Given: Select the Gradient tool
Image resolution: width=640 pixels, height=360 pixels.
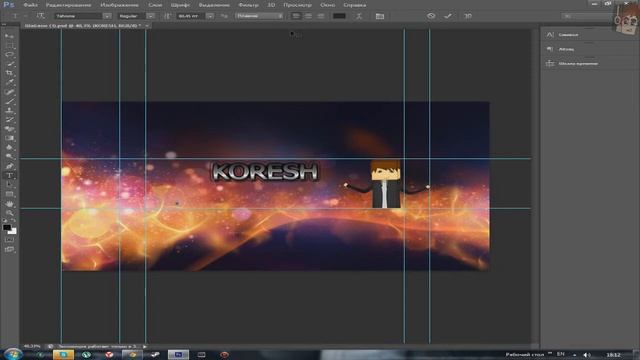Looking at the screenshot, I should click(x=9, y=138).
